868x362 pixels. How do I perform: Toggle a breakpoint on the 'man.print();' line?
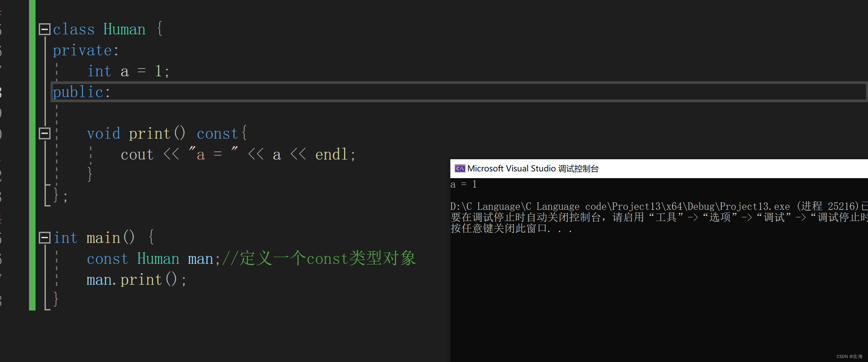point(15,279)
